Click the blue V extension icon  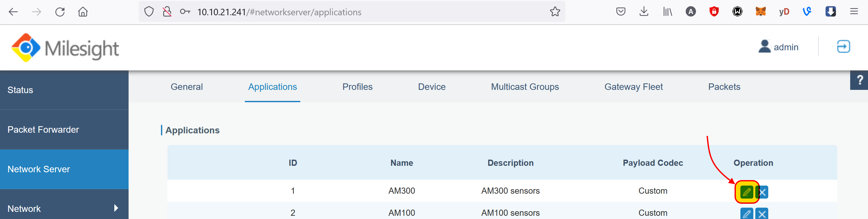pyautogui.click(x=807, y=12)
